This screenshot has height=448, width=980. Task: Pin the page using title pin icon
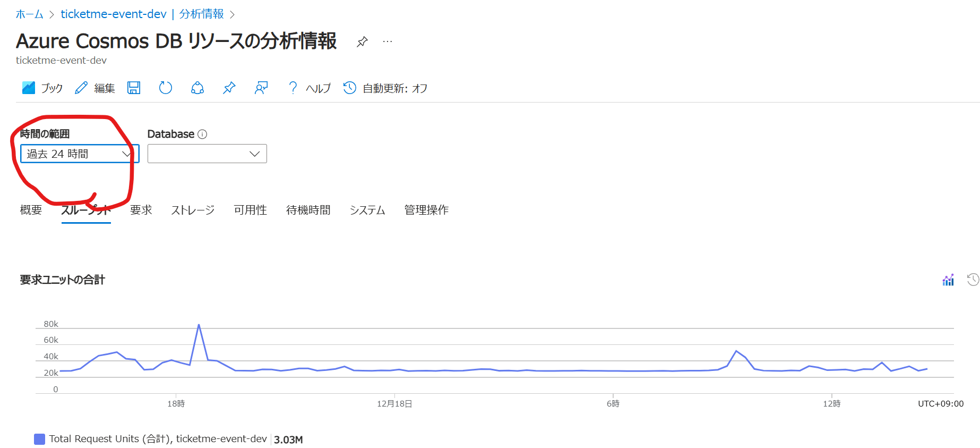click(362, 41)
